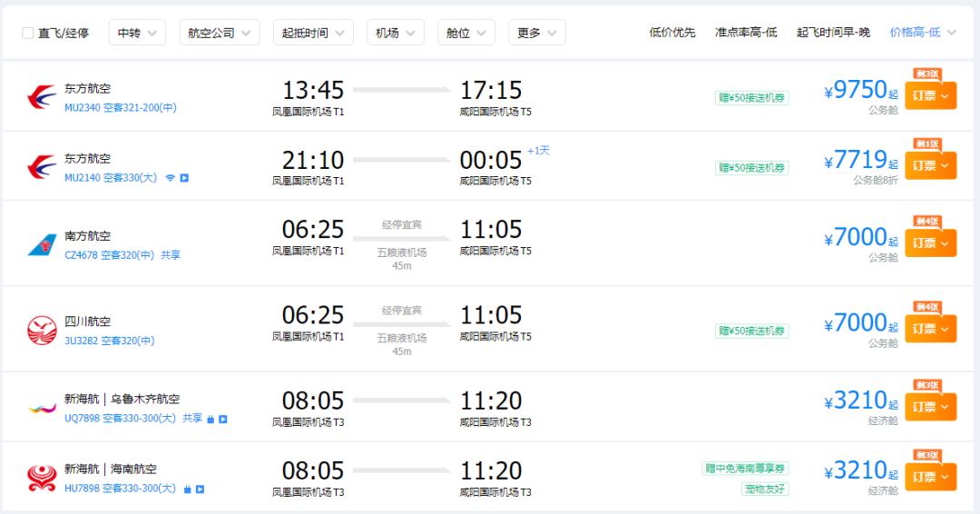The height and width of the screenshot is (514, 980).
Task: Click the Wi-Fi icon on flight MU2140
Action: click(x=170, y=178)
